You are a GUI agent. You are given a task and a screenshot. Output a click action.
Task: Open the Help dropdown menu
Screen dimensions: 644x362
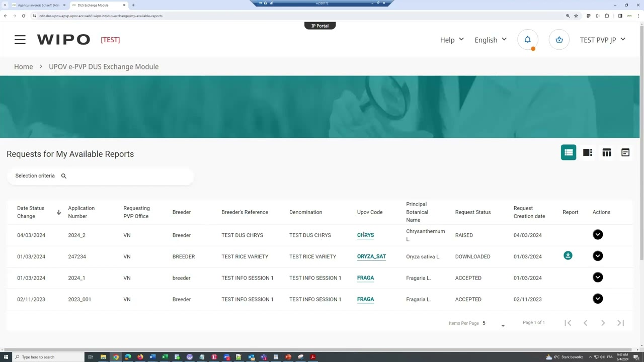(452, 40)
